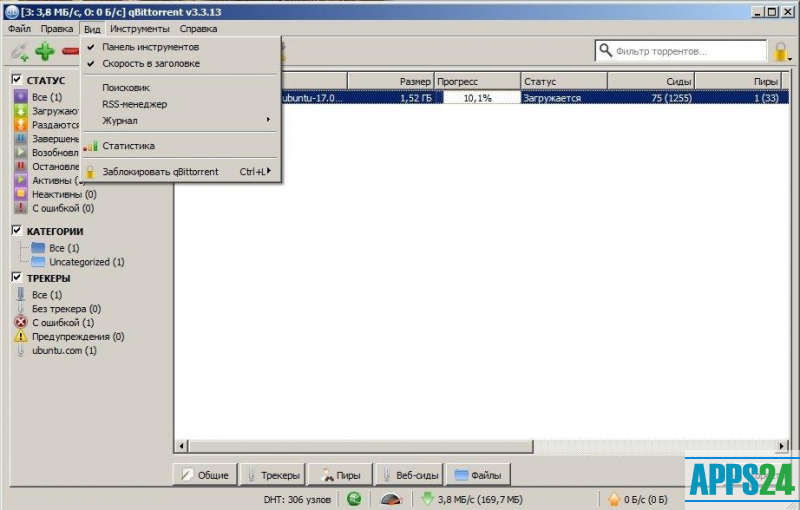800x510 pixels.
Task: Click the green plus add torrent icon
Action: 45,52
